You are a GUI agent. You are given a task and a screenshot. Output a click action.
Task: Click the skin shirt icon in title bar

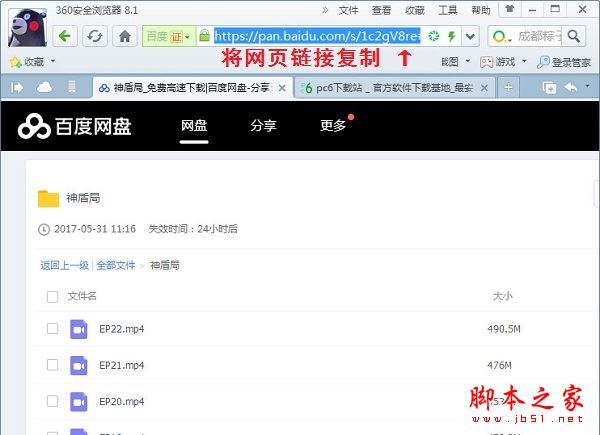(x=509, y=9)
